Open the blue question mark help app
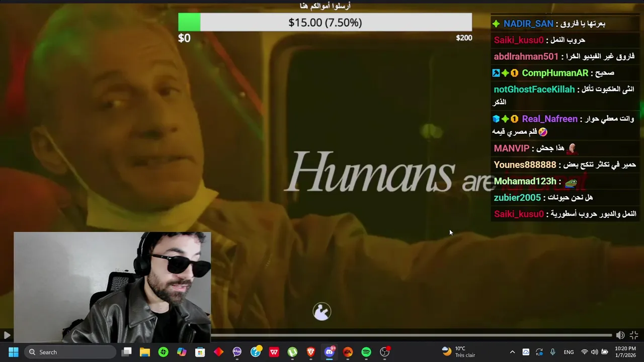This screenshot has width=644, height=362. 256,352
